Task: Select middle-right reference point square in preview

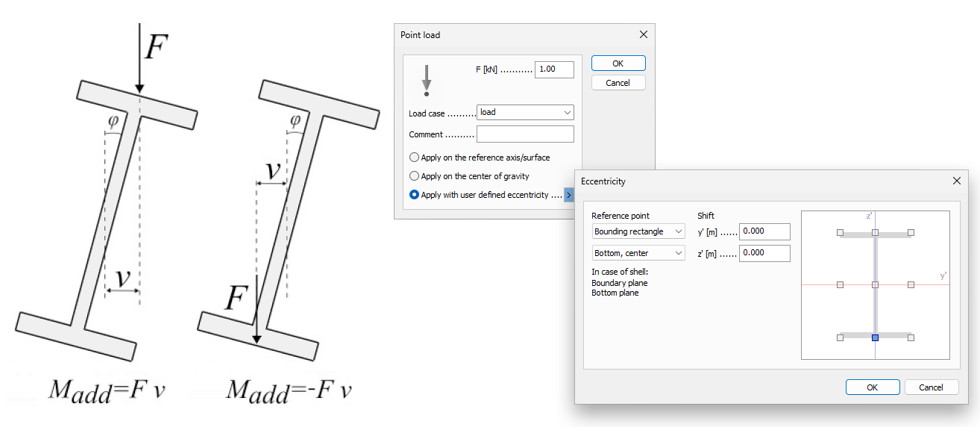Action: point(911,285)
